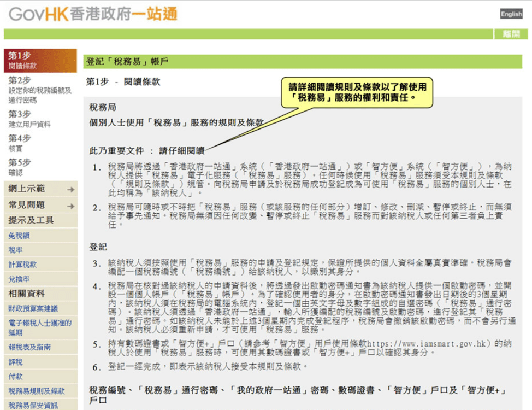Viewport: 532px width, 410px height.
Task: Open the 計算稅款 link
Action: [22, 265]
